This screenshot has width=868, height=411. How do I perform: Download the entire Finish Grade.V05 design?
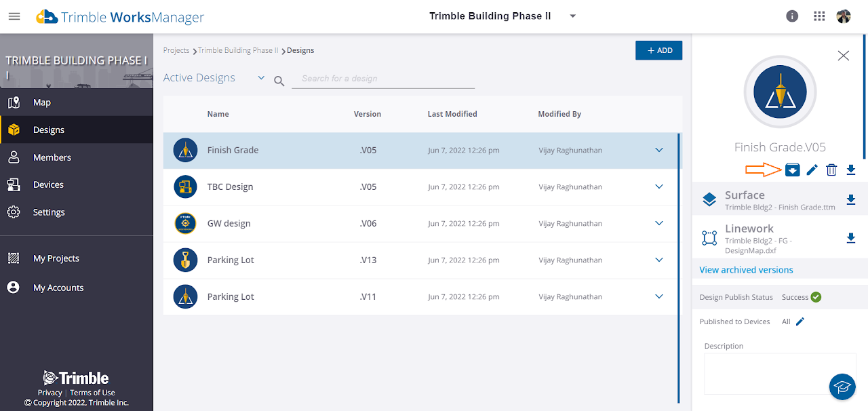tap(851, 170)
